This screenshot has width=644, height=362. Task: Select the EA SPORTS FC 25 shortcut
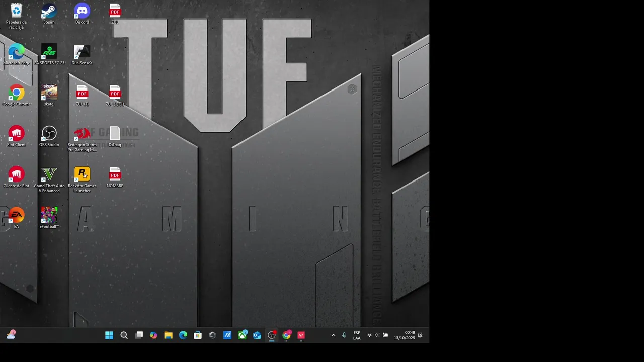tap(49, 54)
